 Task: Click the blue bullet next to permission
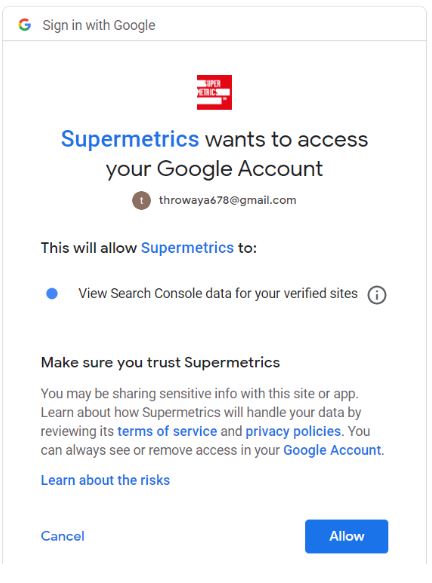pos(52,293)
